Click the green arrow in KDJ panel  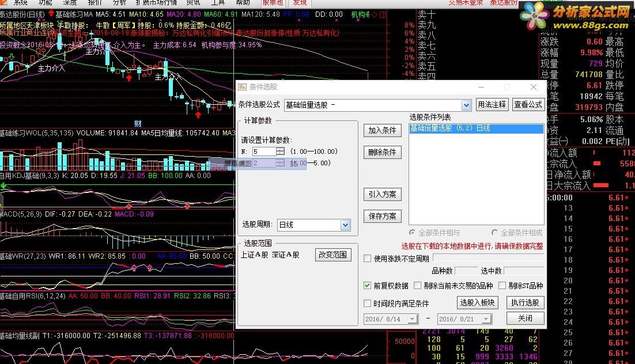pos(3,185)
